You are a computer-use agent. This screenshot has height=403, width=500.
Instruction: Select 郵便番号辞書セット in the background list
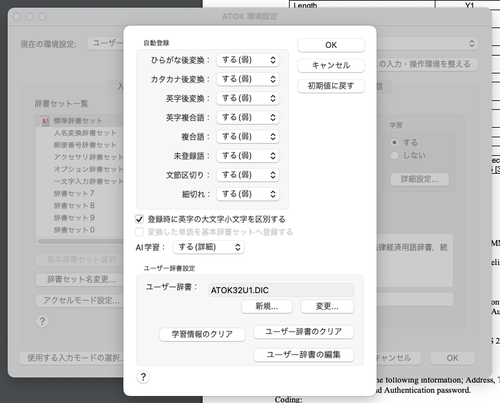point(79,145)
